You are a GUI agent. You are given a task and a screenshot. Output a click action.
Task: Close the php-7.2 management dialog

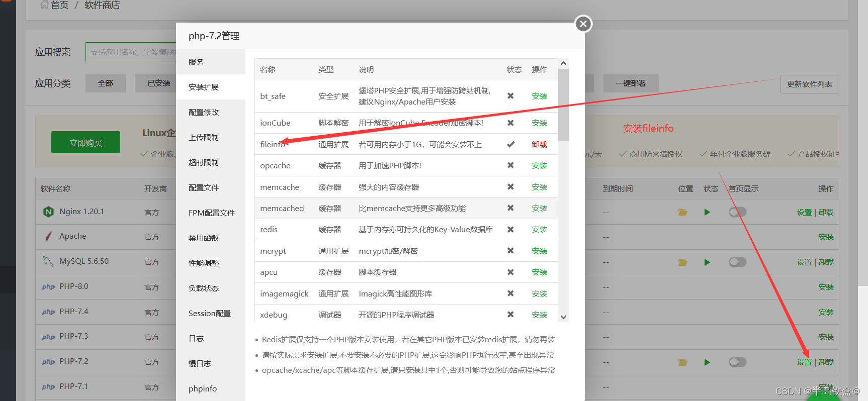click(583, 24)
